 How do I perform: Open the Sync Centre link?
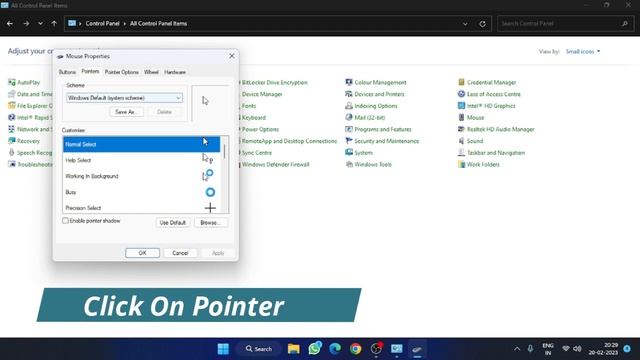[257, 153]
